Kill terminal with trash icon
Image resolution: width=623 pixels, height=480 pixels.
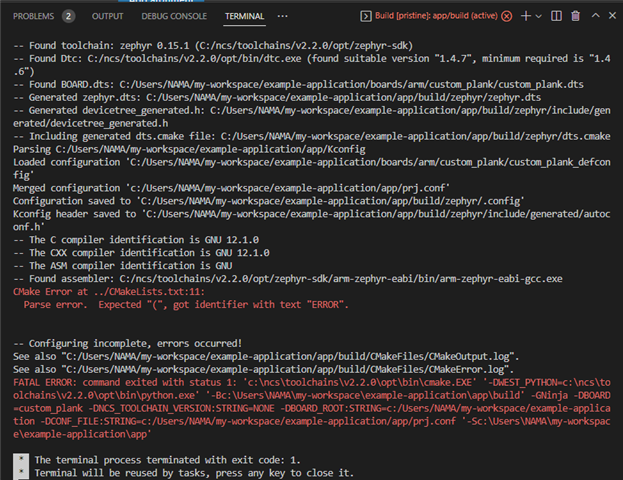click(x=575, y=16)
